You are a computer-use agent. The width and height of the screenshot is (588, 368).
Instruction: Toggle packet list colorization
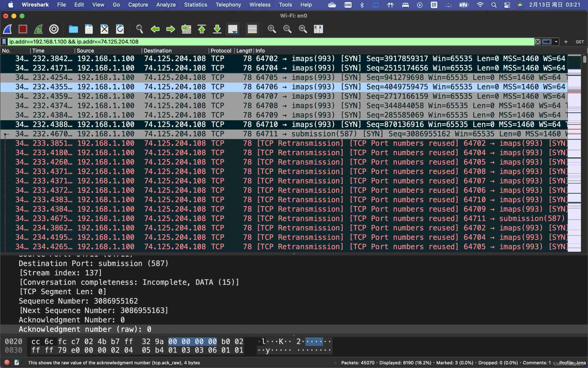(252, 29)
